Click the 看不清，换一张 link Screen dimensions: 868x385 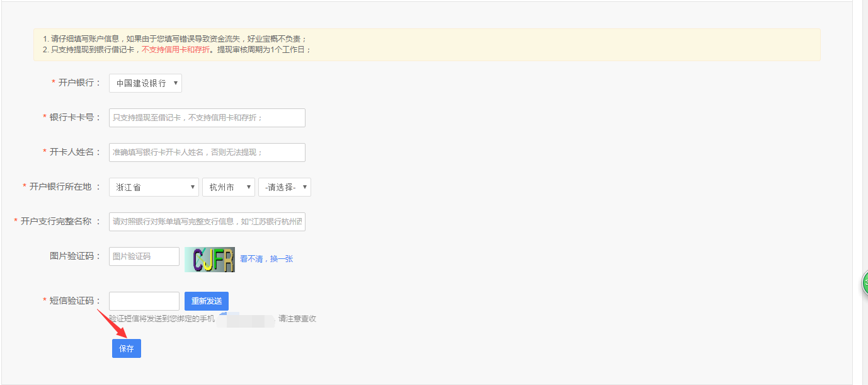pyautogui.click(x=266, y=259)
